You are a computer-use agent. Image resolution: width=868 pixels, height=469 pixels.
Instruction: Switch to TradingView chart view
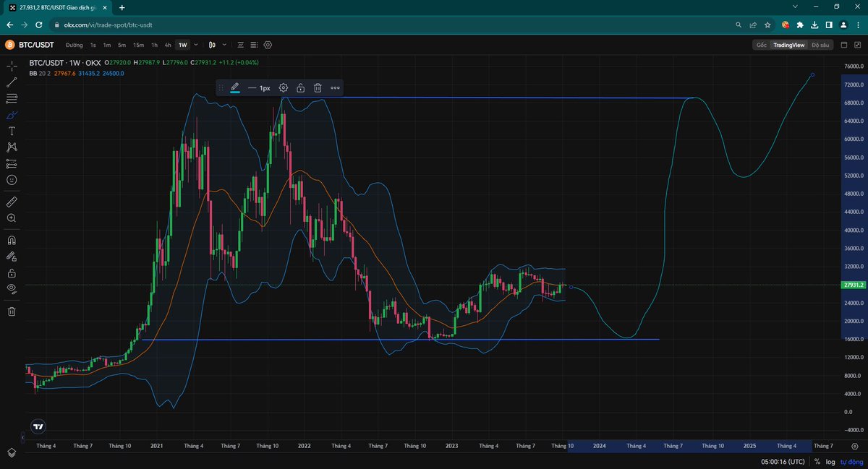click(x=788, y=45)
